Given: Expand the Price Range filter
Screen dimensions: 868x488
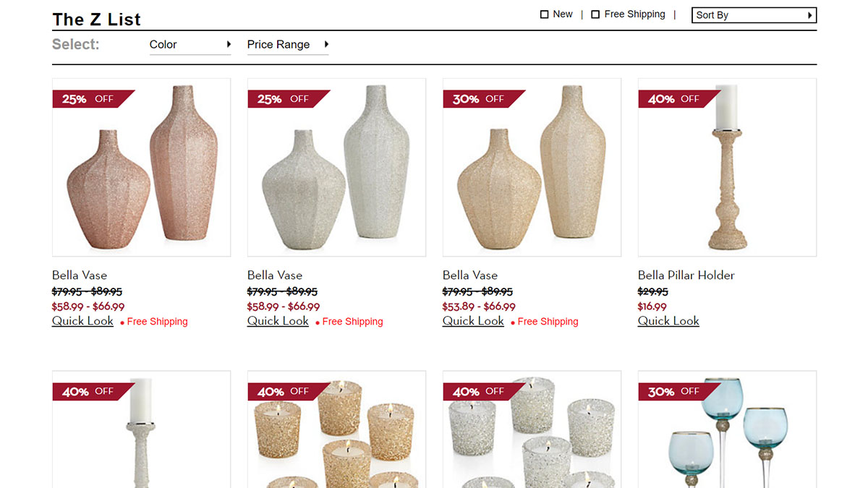Looking at the screenshot, I should coord(288,45).
